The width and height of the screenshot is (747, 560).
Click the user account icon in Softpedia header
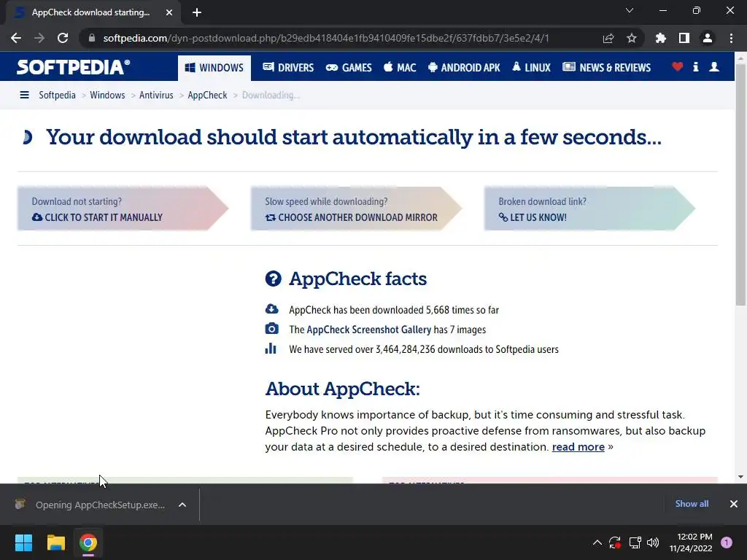[x=714, y=66]
